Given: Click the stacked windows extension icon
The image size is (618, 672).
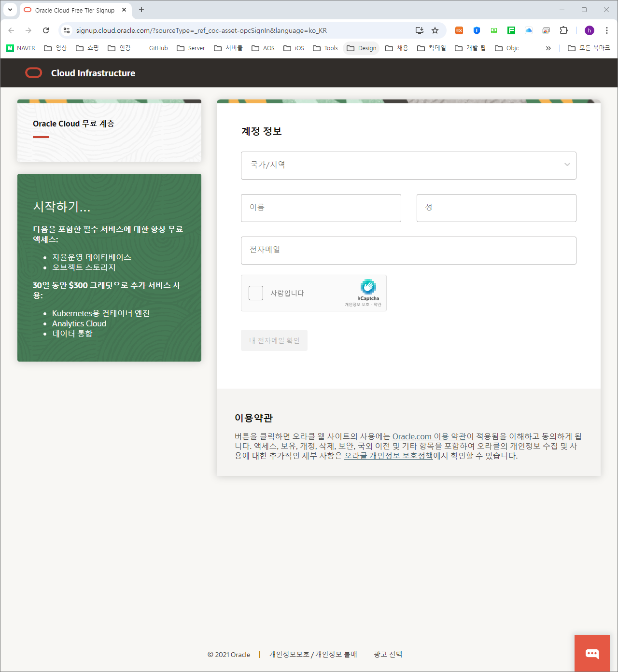Looking at the screenshot, I should click(x=546, y=30).
